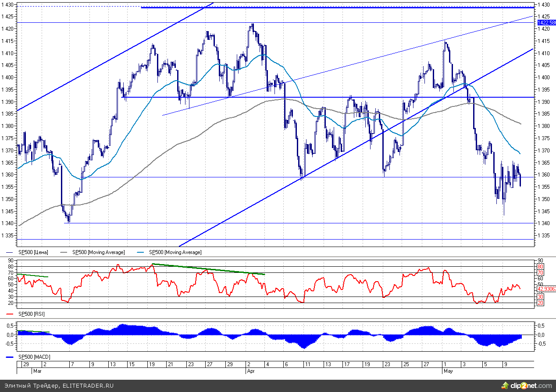
Task: Click the thick blue MACD legend marker
Action: tap(10, 357)
